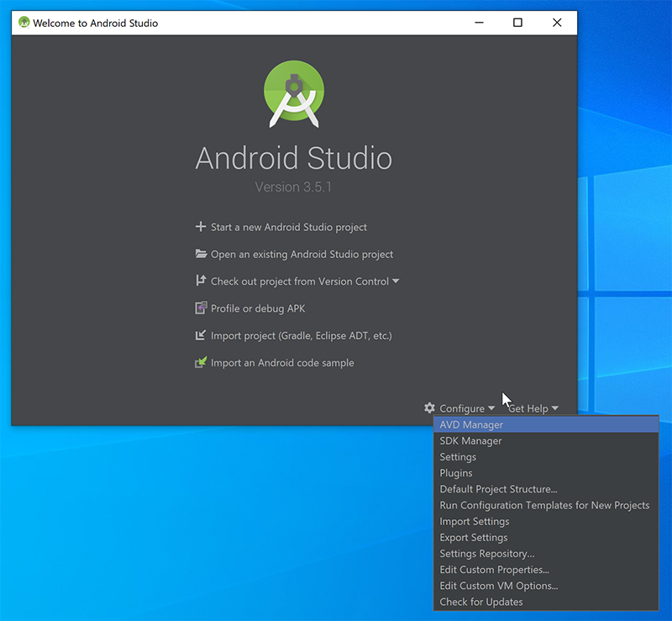
Task: Click the Import project arrow icon
Action: pyautogui.click(x=201, y=335)
